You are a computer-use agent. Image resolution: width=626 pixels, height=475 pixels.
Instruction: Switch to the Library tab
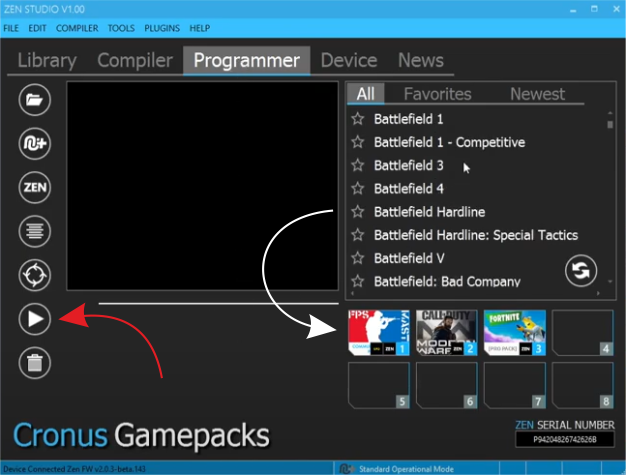(47, 61)
